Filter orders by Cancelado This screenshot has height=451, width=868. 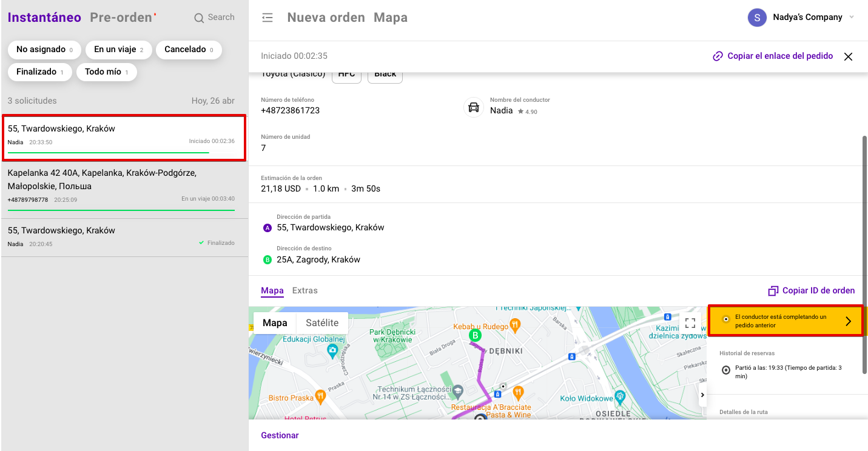click(189, 50)
